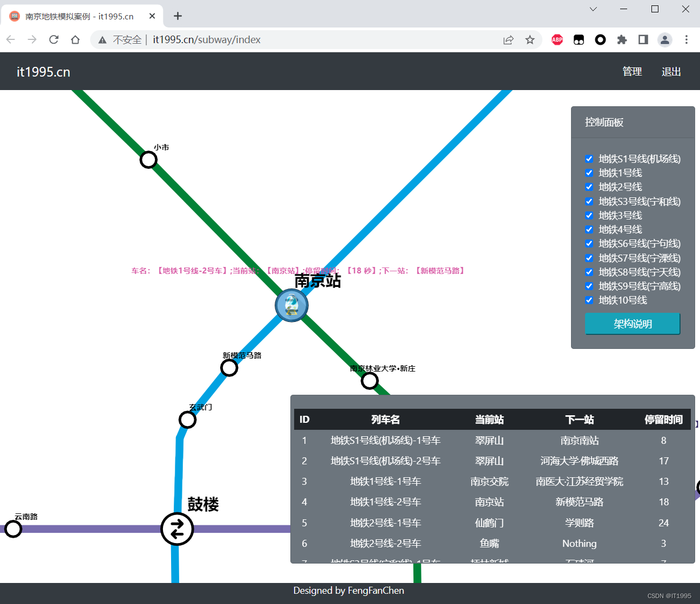Reload the current page
The width and height of the screenshot is (700, 604).
point(54,39)
